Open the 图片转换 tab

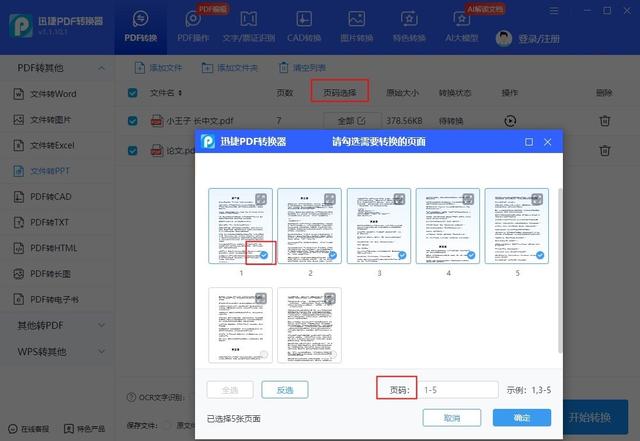pos(356,27)
